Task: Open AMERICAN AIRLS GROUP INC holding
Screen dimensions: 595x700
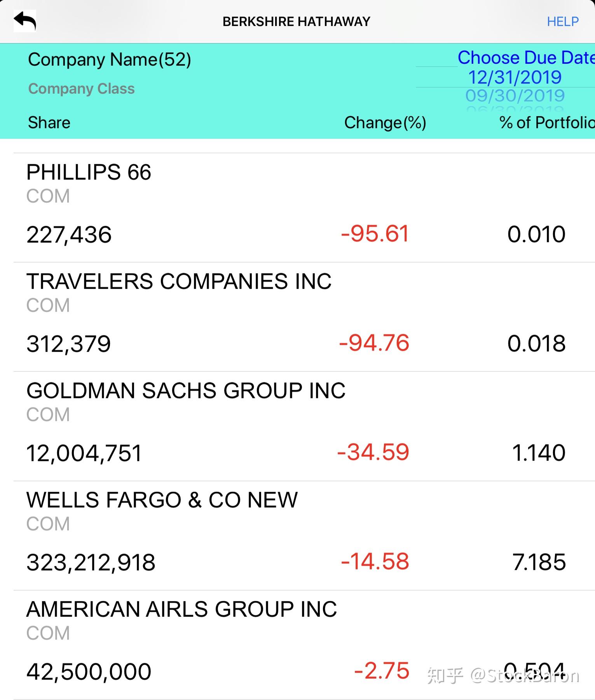Action: [304, 645]
